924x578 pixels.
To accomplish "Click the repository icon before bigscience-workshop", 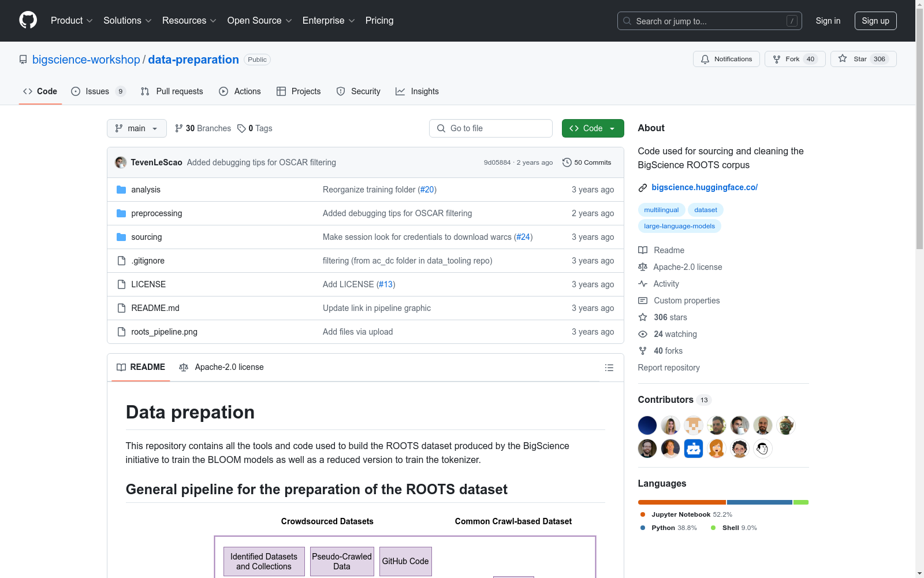I will pos(23,60).
